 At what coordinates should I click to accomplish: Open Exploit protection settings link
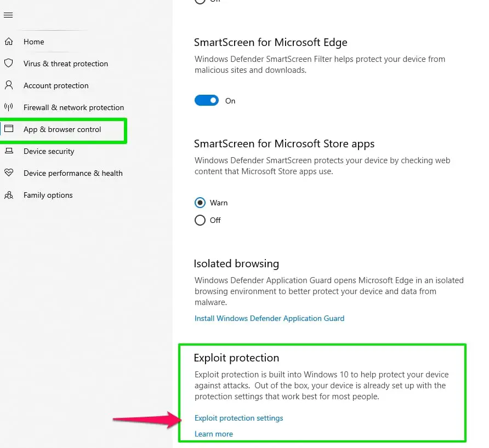tap(239, 418)
